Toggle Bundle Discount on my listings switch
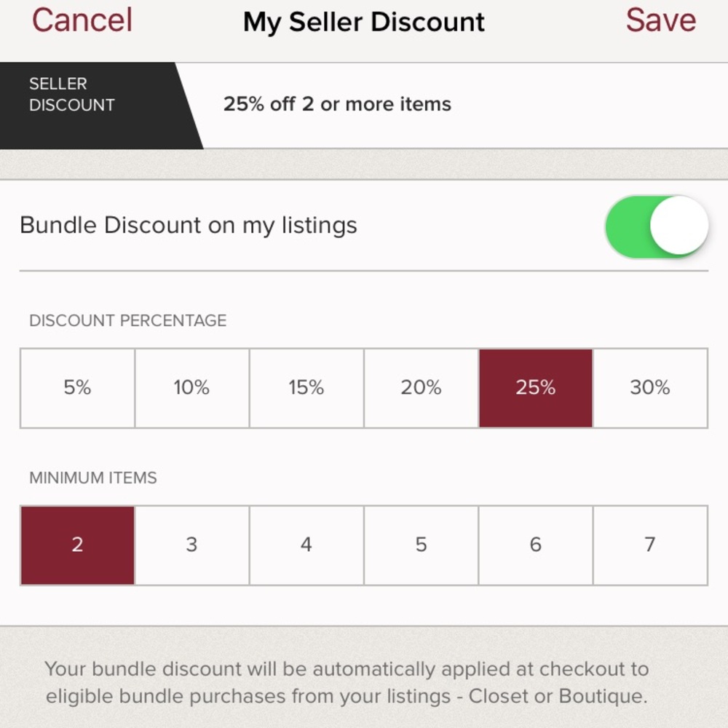728x728 pixels. [x=656, y=226]
